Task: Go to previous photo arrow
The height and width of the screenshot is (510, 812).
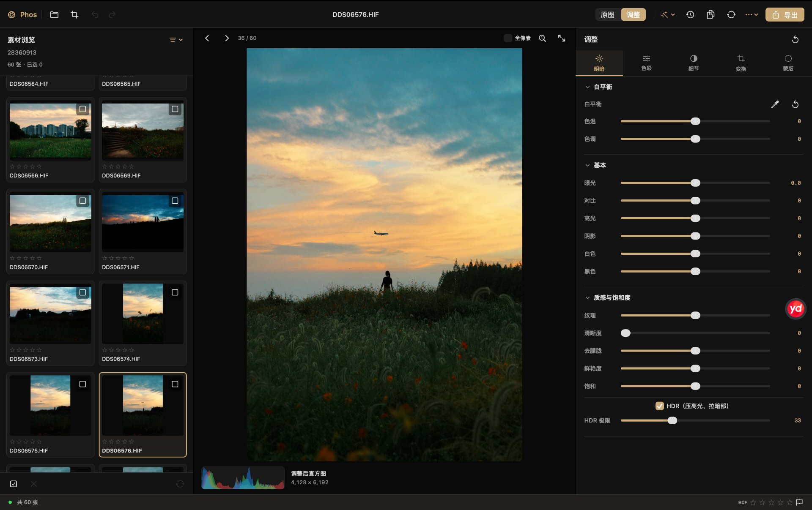Action: [207, 38]
